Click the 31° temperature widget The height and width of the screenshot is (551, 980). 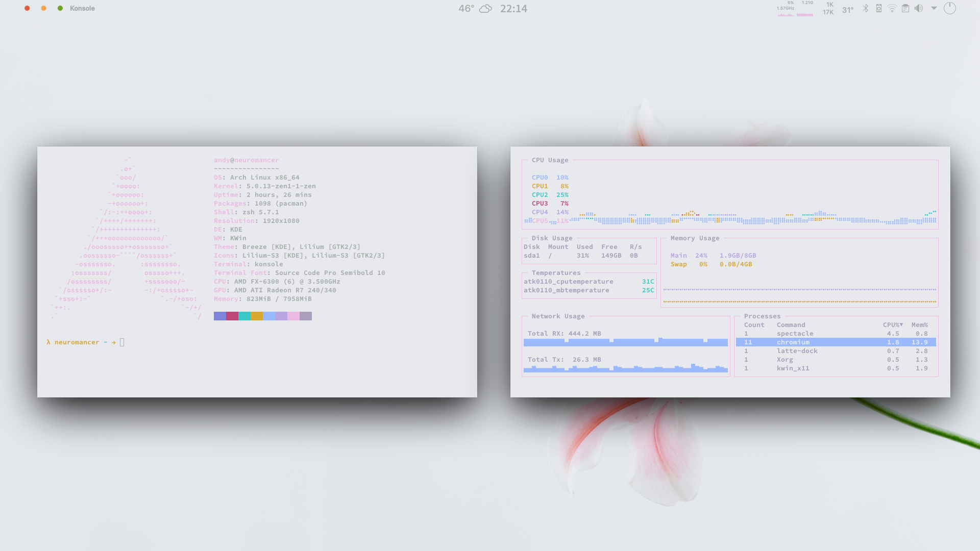pyautogui.click(x=848, y=10)
